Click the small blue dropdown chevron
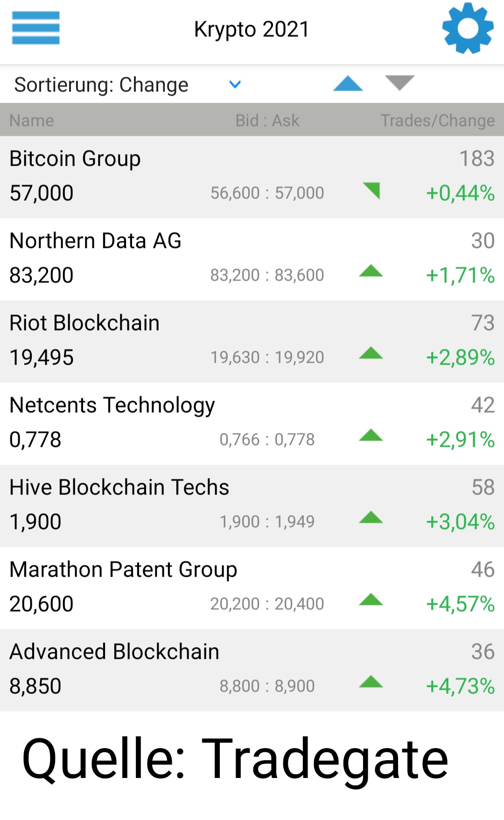 [235, 85]
